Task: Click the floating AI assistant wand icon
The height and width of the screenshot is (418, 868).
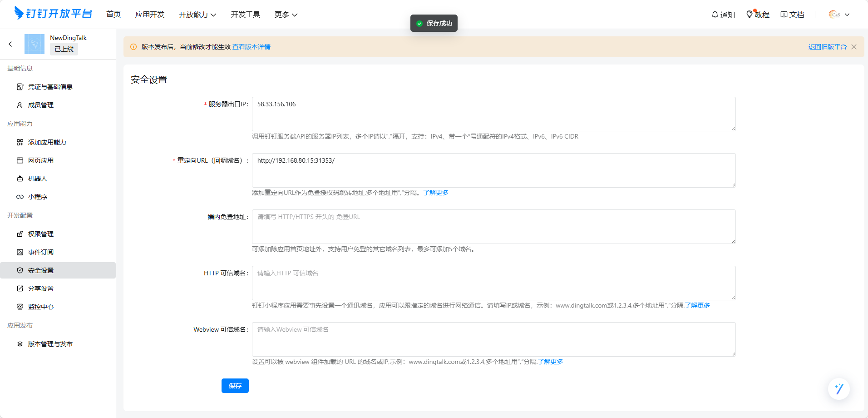Action: [x=838, y=389]
